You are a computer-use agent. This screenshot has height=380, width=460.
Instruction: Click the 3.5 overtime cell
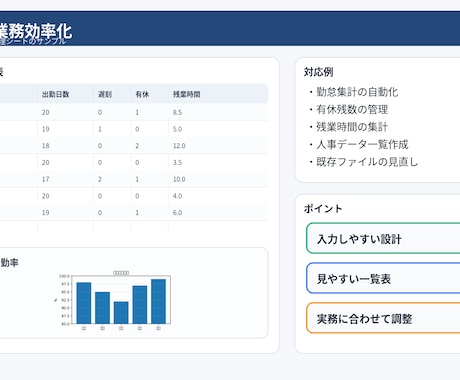177,162
